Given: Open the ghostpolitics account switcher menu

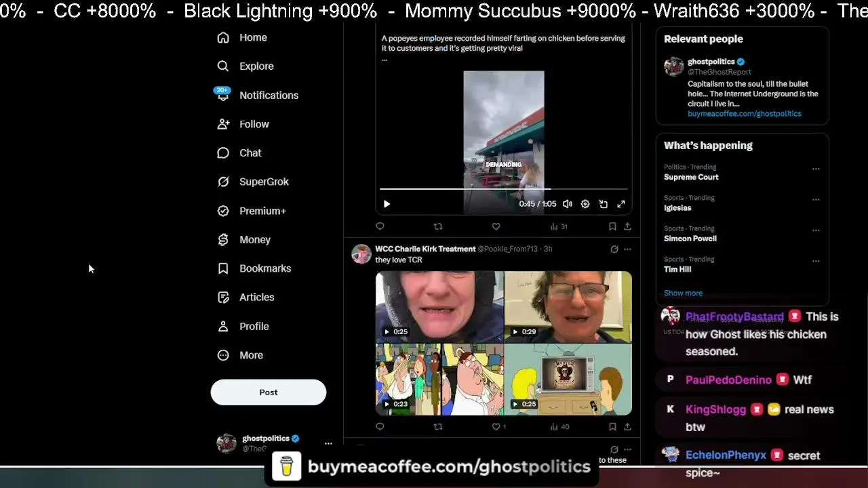Looking at the screenshot, I should pos(328,443).
